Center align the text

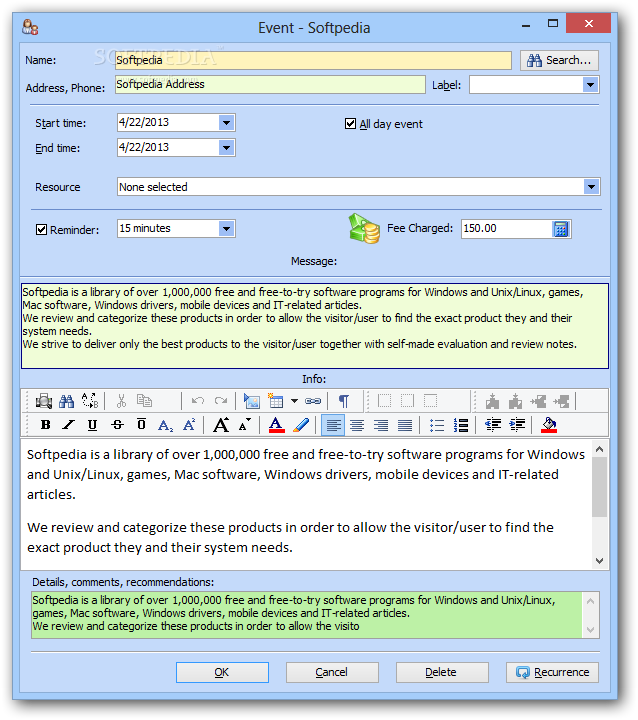click(357, 426)
